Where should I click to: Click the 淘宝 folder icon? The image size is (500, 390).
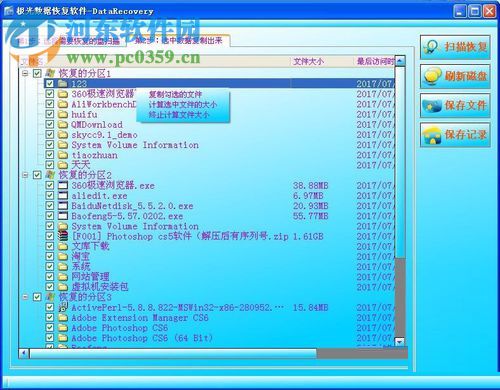[x=63, y=256]
